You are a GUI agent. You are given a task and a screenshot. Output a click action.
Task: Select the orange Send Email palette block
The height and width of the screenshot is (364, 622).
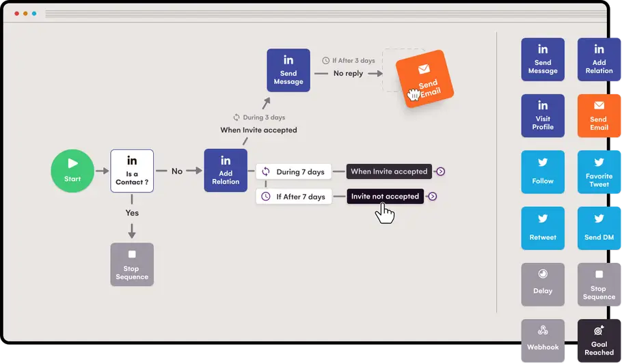tap(599, 116)
